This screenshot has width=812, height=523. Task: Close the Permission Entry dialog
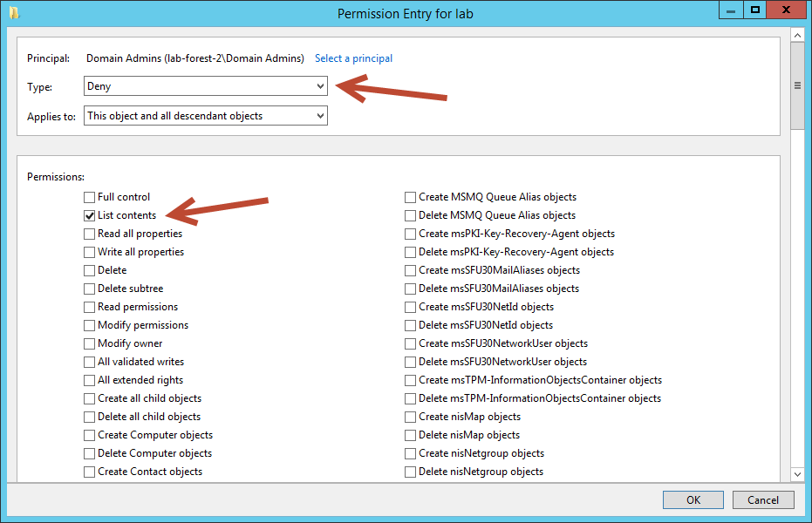[786, 10]
